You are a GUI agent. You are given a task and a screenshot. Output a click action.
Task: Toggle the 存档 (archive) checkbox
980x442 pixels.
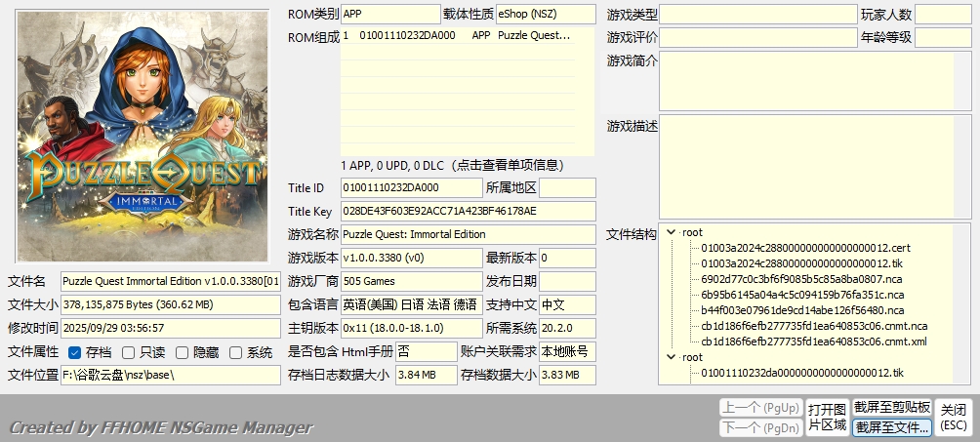click(x=75, y=352)
